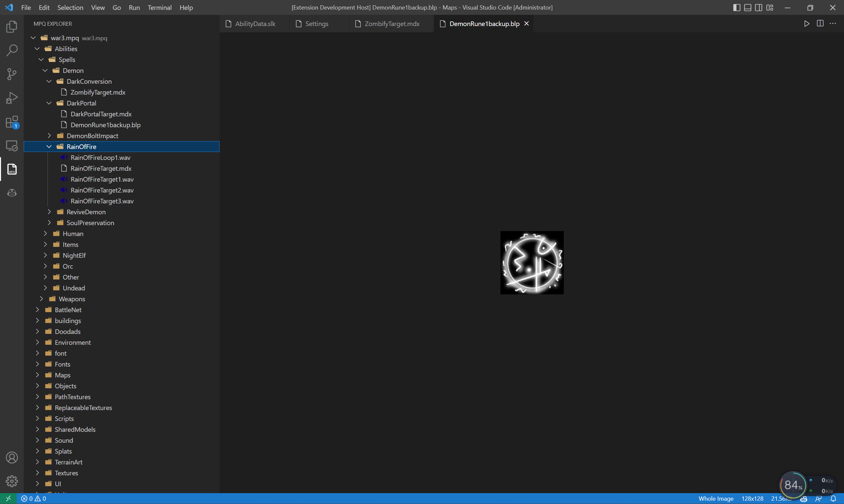The image size is (844, 504).
Task: Select DemonRune1backup.blp in tree
Action: pos(122,125)
